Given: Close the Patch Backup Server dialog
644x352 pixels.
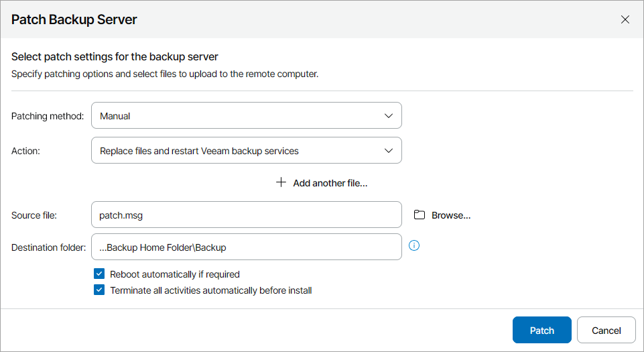Looking at the screenshot, I should tap(625, 19).
